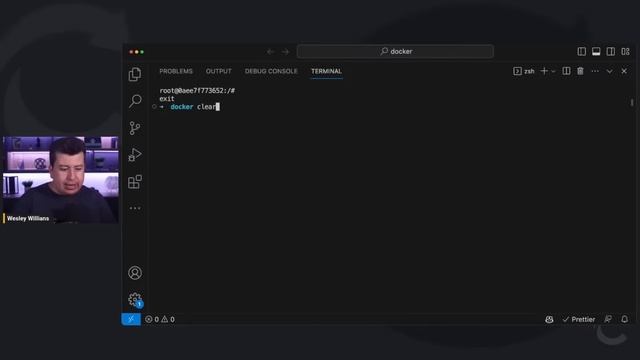Open the Customize Layout icon
This screenshot has height=360, width=640.
pyautogui.click(x=625, y=51)
